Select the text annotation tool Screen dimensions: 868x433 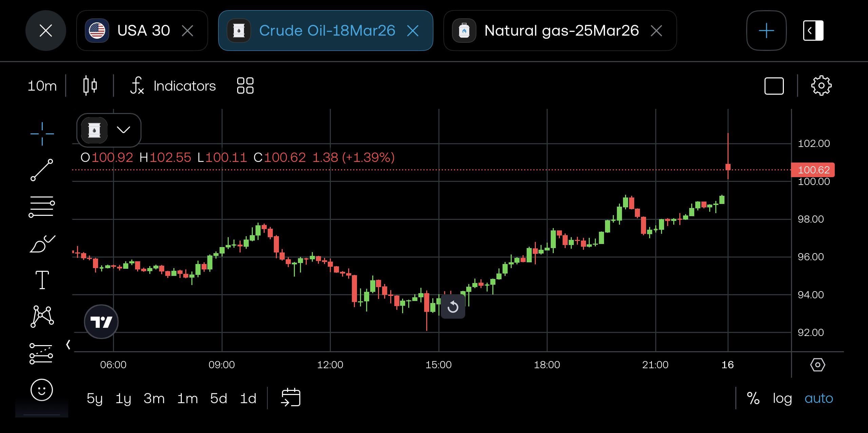[x=42, y=280]
